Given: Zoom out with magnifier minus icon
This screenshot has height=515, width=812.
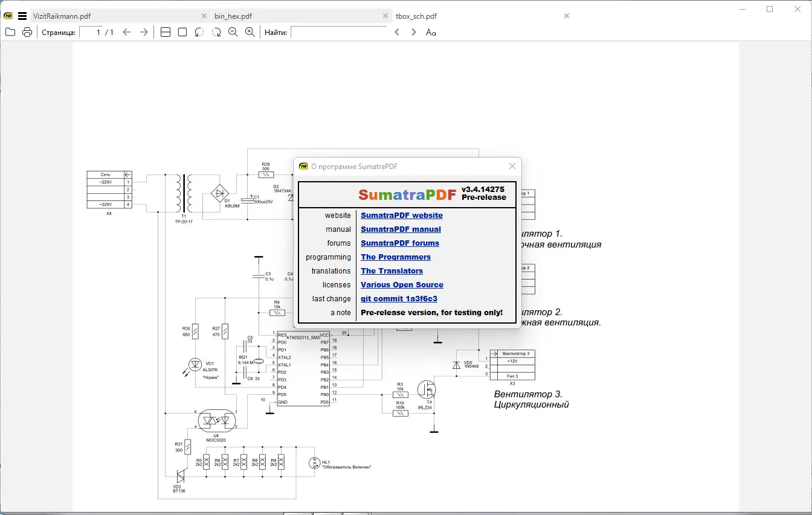Looking at the screenshot, I should coord(233,32).
